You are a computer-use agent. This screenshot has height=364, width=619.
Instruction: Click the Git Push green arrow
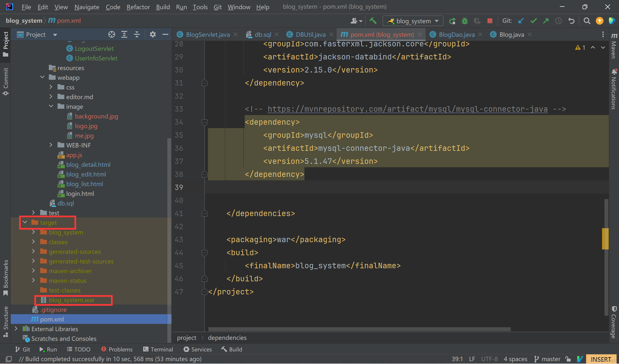pos(546,21)
